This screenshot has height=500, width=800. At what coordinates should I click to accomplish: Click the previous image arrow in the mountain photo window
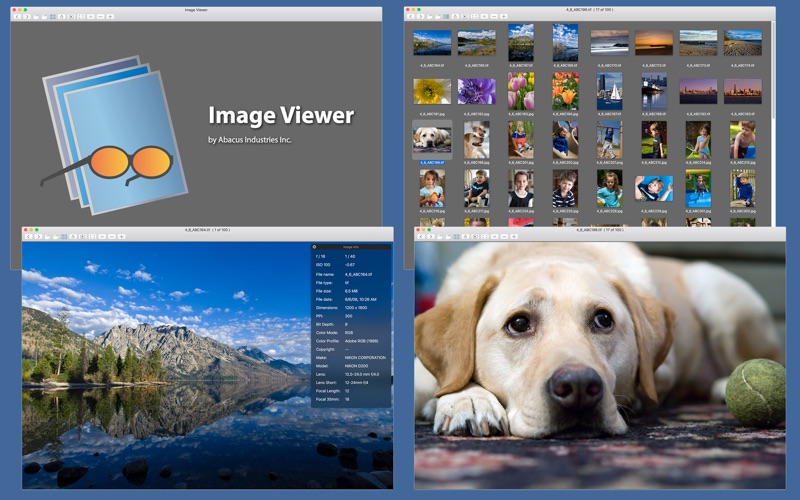point(27,236)
